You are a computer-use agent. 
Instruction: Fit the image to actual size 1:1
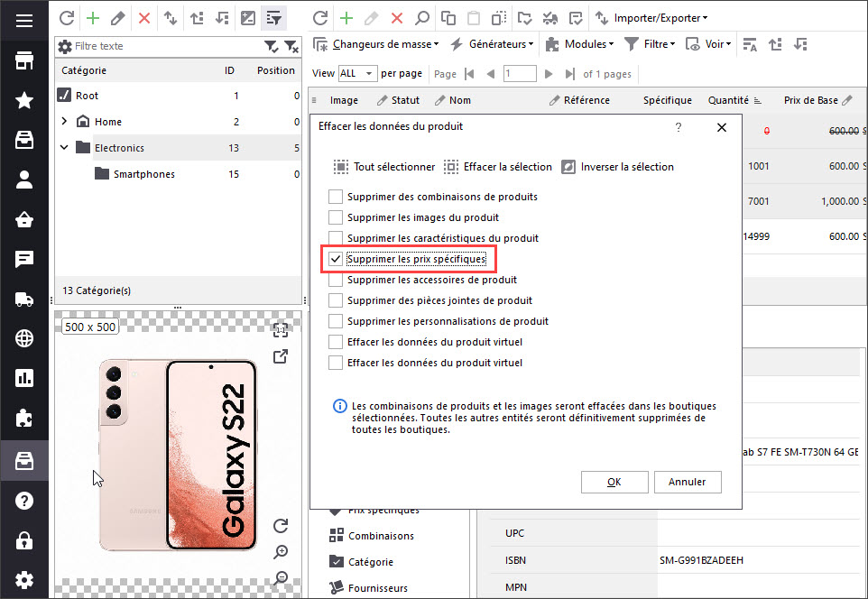(x=281, y=330)
